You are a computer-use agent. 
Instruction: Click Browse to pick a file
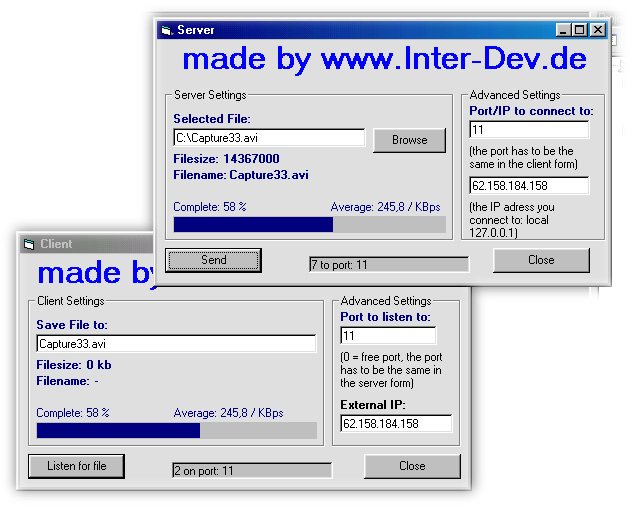409,140
